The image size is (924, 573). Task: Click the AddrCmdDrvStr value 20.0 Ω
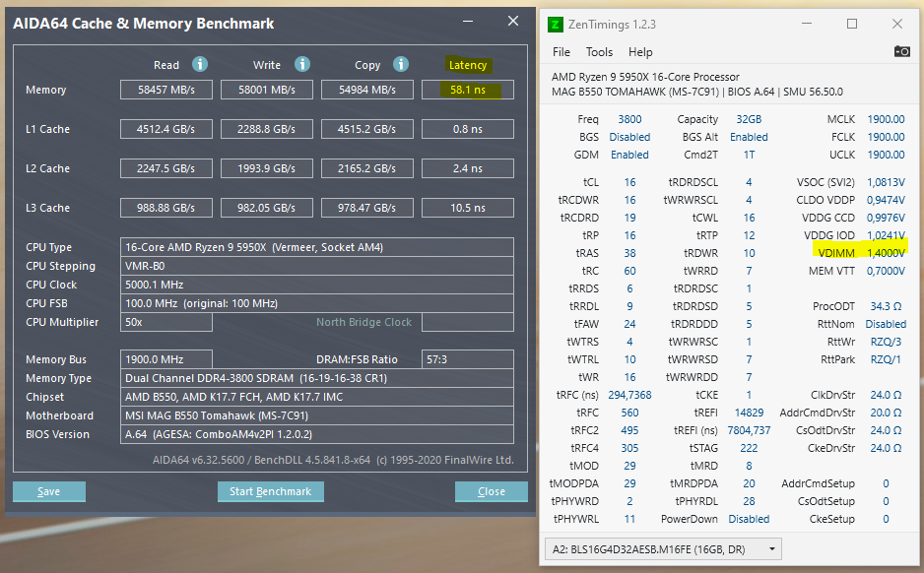[886, 413]
